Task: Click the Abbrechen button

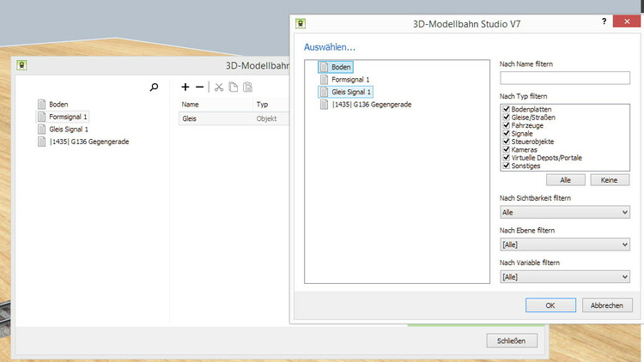Action: pyautogui.click(x=607, y=305)
